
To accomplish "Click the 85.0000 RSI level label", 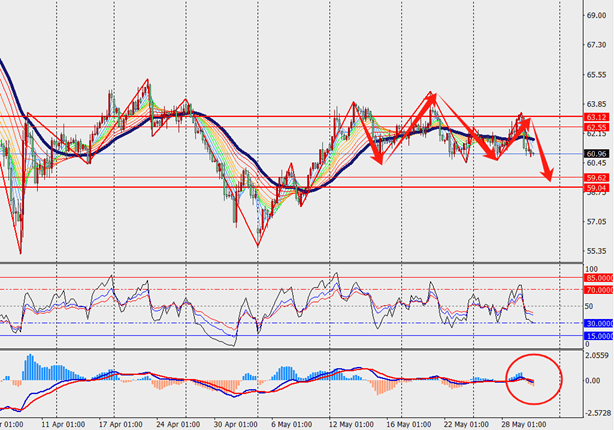I will coord(599,278).
